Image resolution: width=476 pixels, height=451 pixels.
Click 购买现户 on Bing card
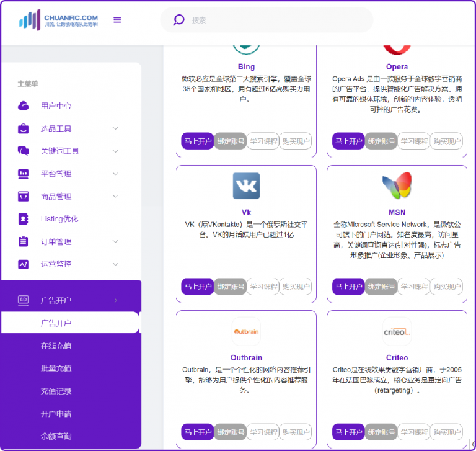(296, 141)
